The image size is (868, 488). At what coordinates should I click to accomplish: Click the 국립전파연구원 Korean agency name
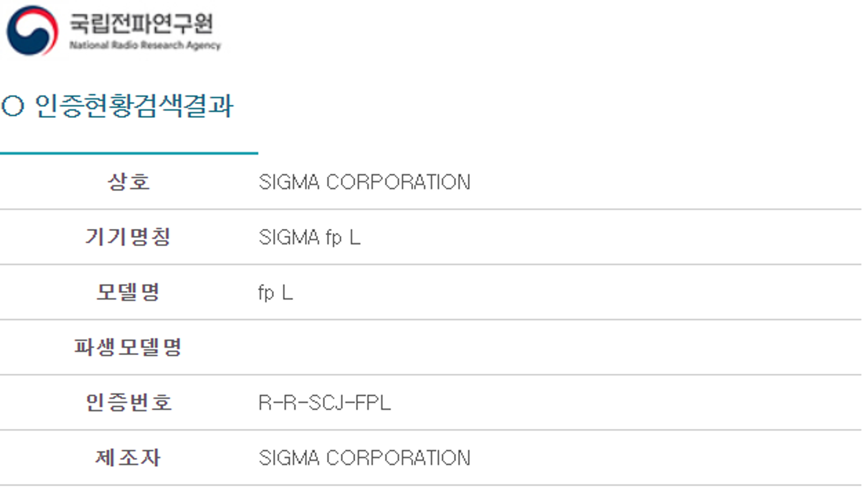click(141, 23)
